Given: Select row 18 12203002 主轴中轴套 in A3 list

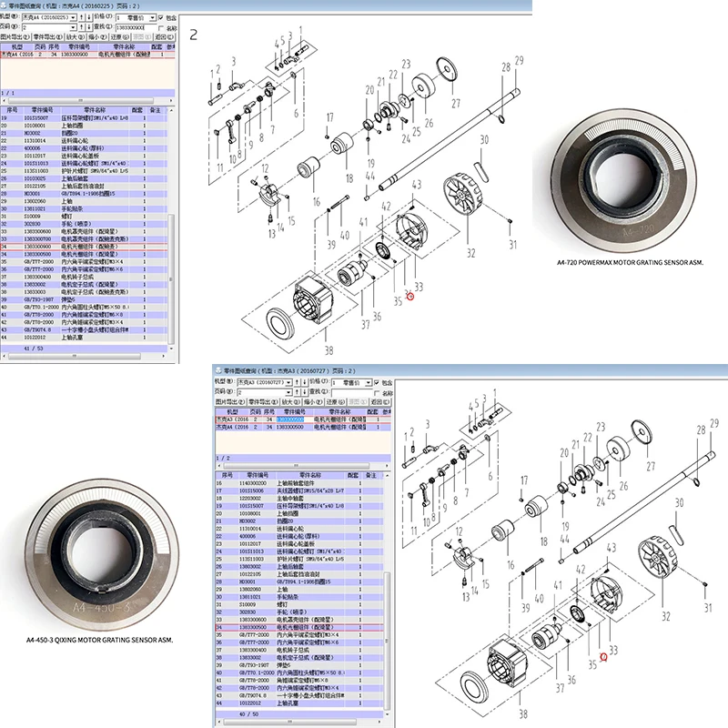Looking at the screenshot, I should click(x=299, y=498).
